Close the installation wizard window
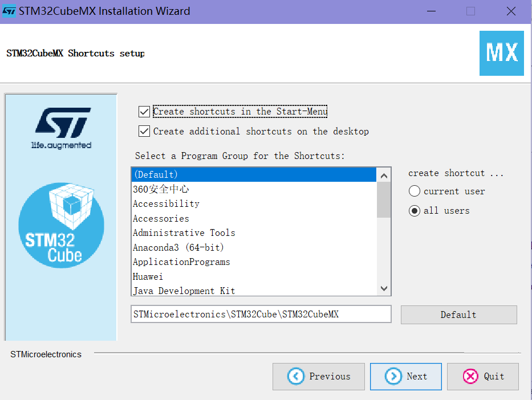 511,11
